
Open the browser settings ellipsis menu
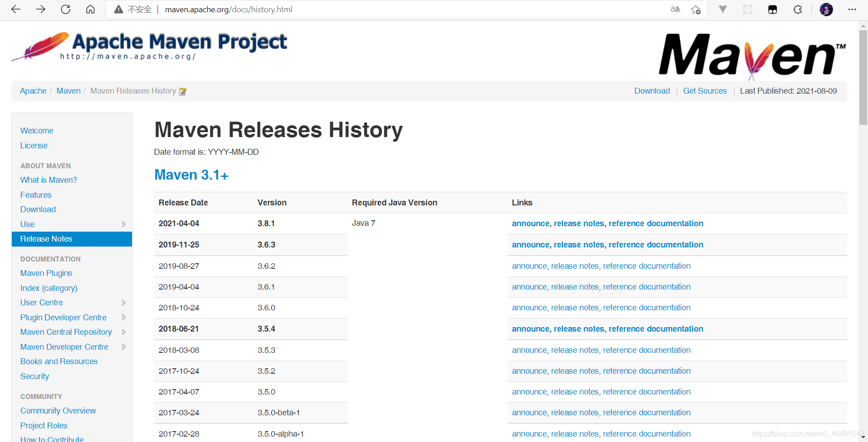coord(852,10)
